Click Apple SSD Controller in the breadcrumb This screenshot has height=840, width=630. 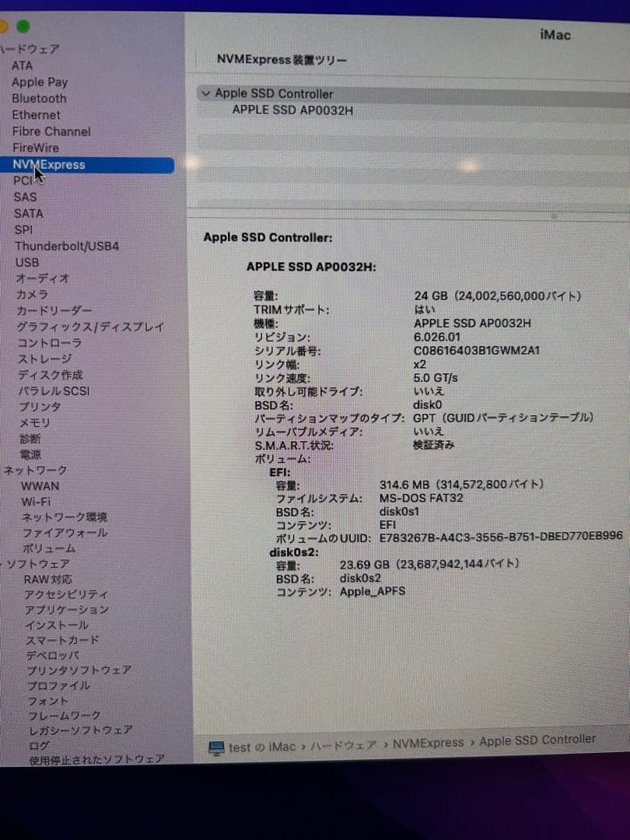pyautogui.click(x=537, y=740)
